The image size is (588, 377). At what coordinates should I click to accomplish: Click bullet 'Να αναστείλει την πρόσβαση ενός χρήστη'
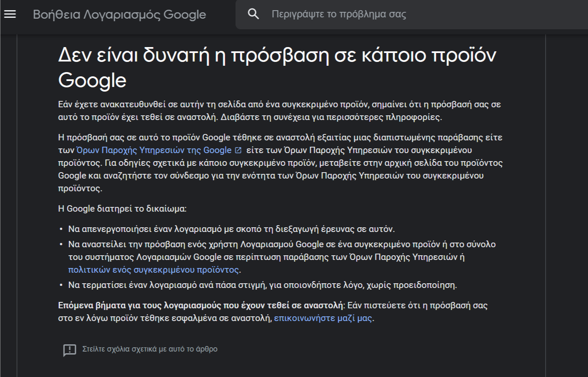tap(282, 257)
